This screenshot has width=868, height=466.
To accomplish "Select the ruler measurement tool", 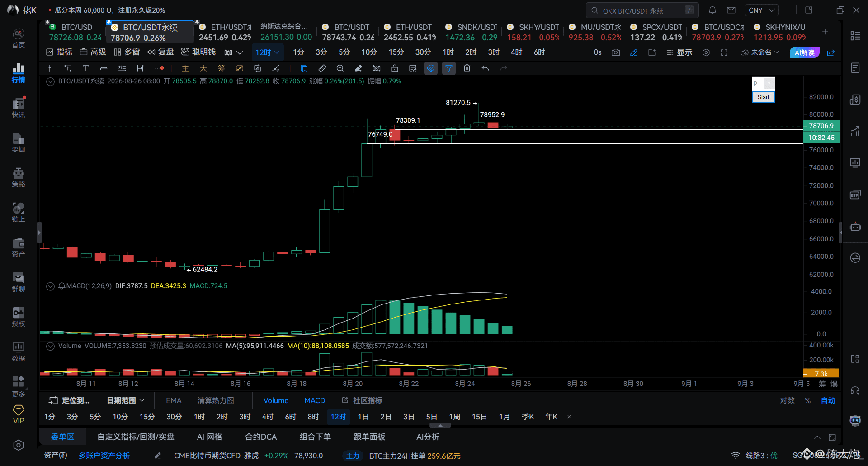I will (322, 68).
